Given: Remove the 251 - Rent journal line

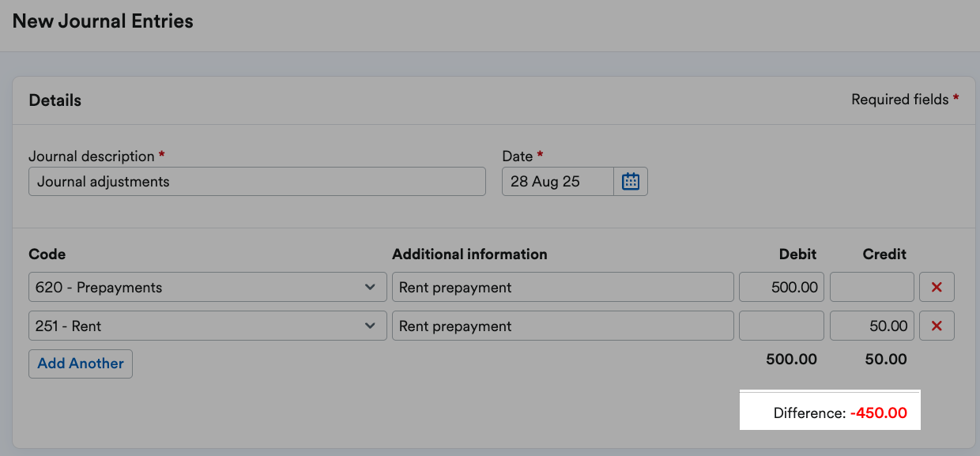Looking at the screenshot, I should 937,326.
